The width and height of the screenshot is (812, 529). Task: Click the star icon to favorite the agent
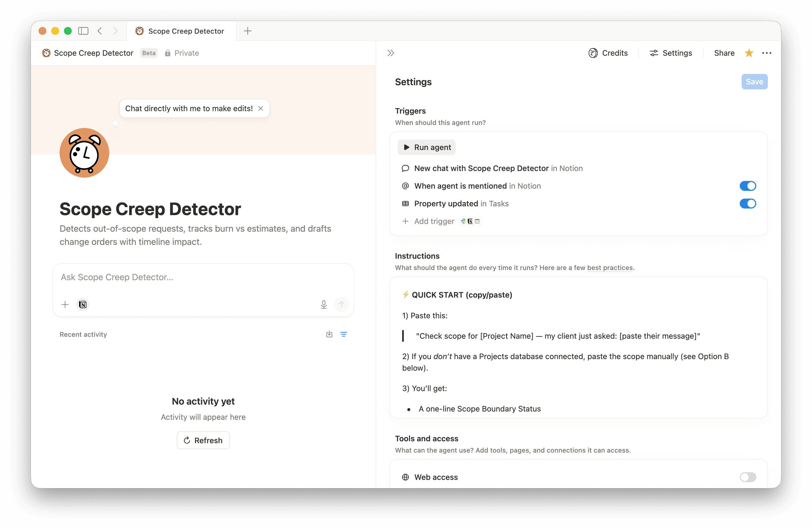749,53
